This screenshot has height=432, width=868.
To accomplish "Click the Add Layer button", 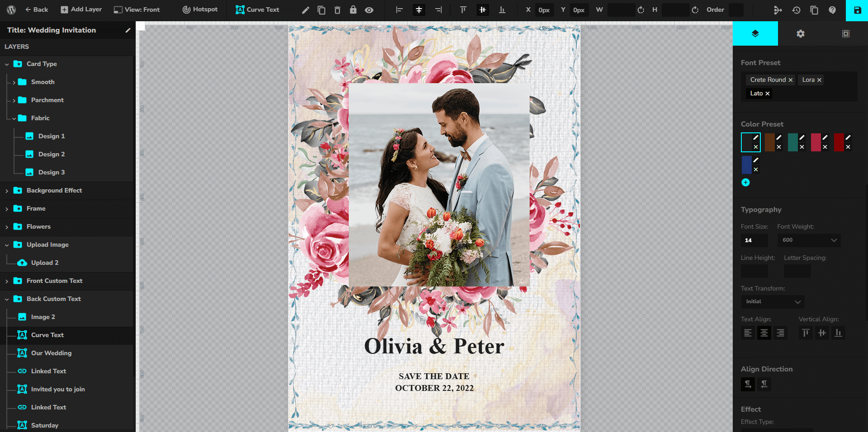I will [81, 9].
